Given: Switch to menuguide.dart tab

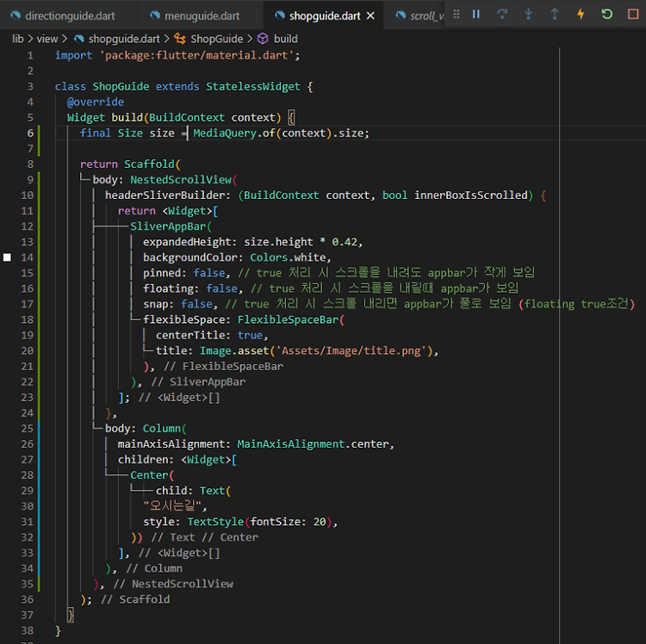Looking at the screenshot, I should [202, 15].
